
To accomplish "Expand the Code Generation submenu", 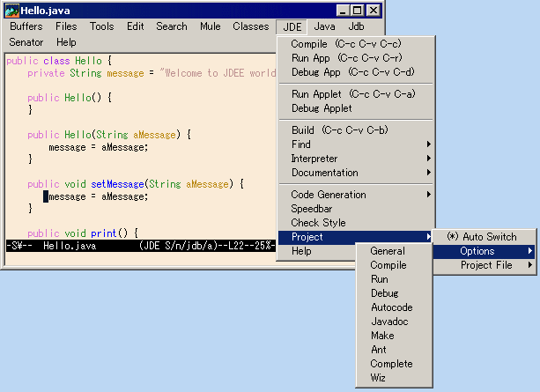I will pos(355,195).
